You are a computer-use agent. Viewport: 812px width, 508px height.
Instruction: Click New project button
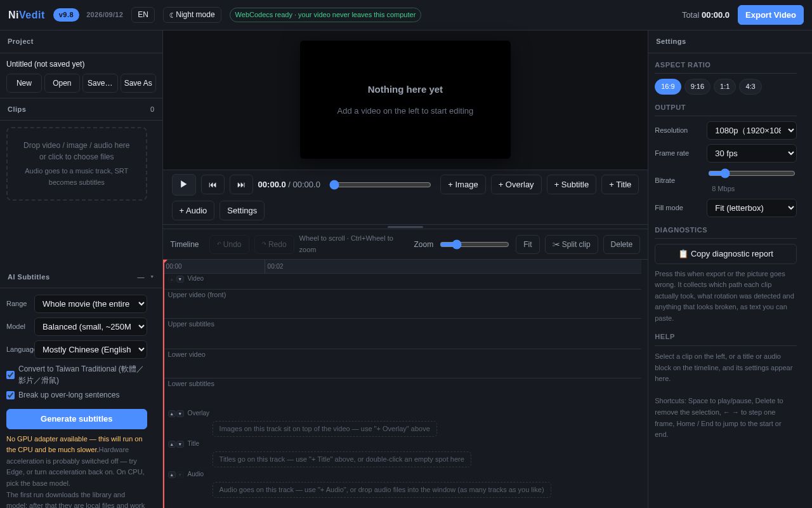(x=24, y=83)
